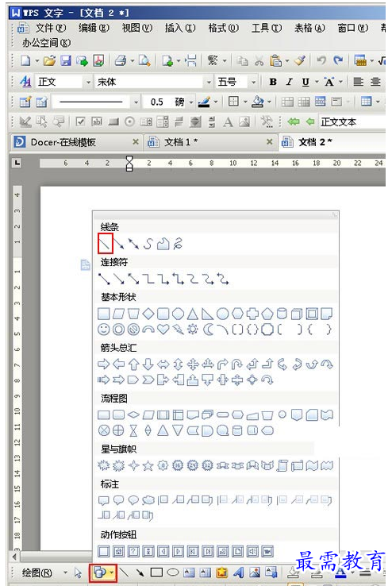Toggle Italic formatting

tap(289, 82)
